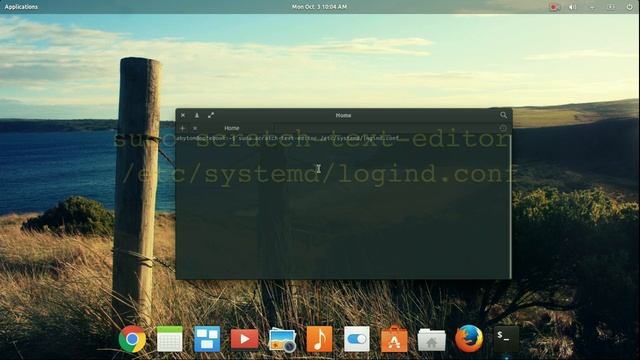The image size is (640, 360).
Task: Open the Applications menu
Action: tap(21, 7)
